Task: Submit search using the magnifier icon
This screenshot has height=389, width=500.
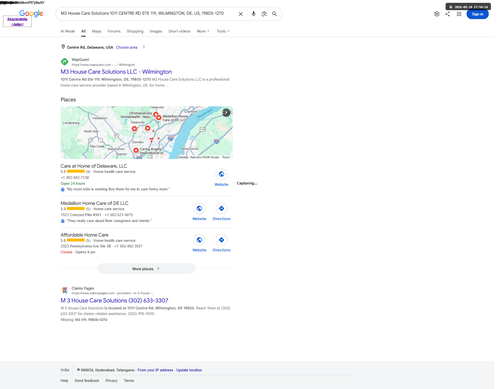Action: tap(274, 14)
